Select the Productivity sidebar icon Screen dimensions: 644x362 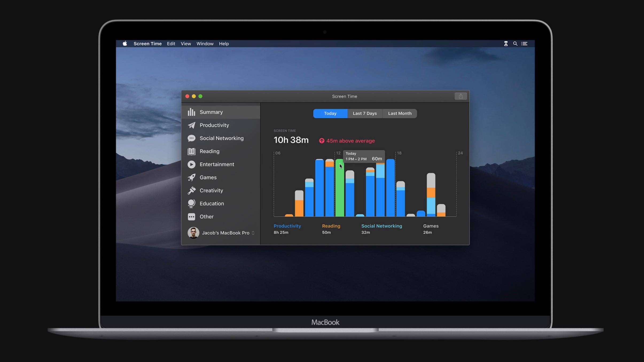192,125
